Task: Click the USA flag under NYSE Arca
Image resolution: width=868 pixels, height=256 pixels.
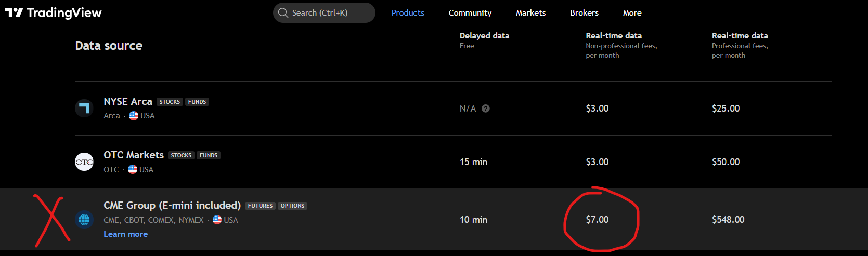Action: [x=134, y=116]
